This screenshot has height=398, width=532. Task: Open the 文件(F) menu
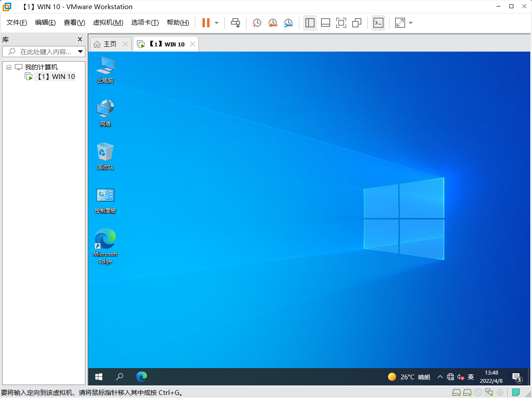coord(17,23)
